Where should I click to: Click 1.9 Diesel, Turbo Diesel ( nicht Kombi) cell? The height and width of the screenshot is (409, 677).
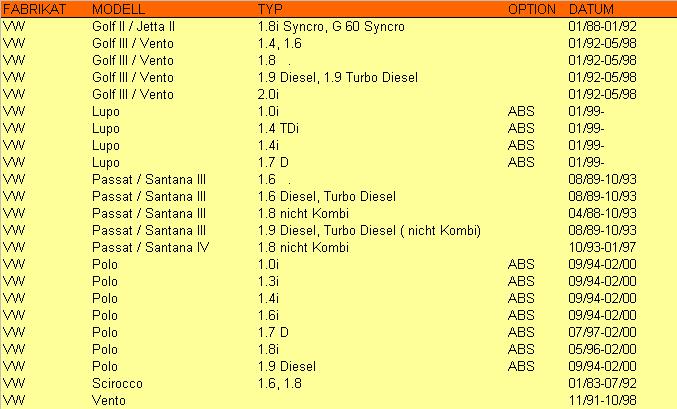[x=369, y=230]
